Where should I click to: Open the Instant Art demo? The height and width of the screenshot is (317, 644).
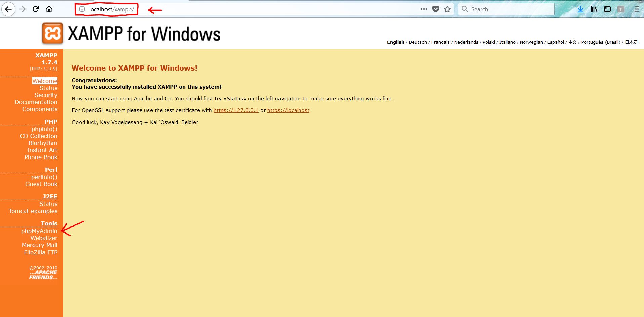pyautogui.click(x=42, y=150)
